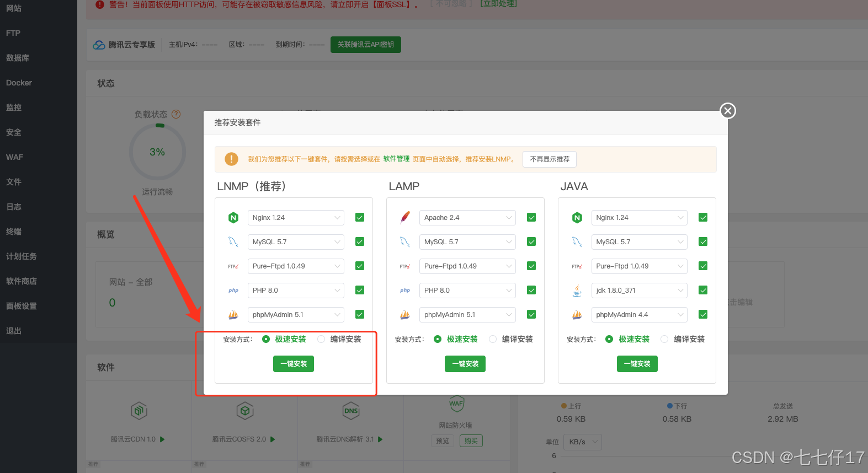
Task: Click the PHP icon in the LNMP panel
Action: 233,291
